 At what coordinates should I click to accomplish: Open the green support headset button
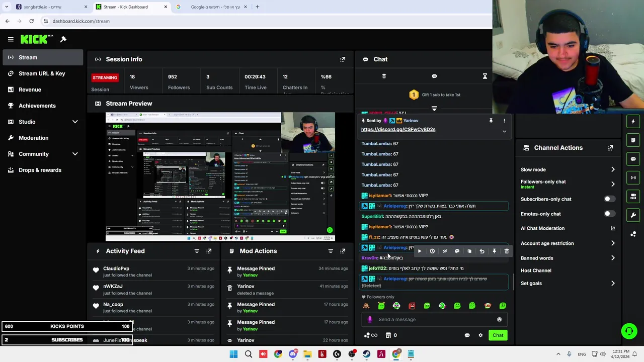[x=629, y=331]
